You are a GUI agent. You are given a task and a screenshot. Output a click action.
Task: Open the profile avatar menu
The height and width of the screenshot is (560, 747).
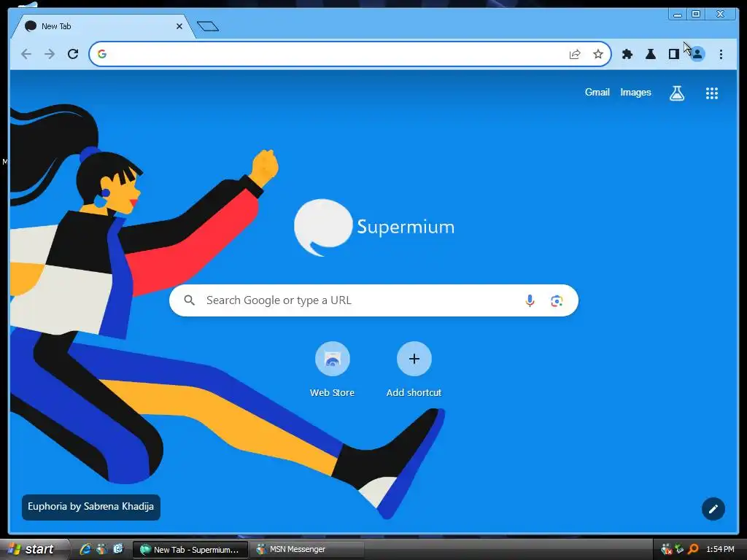point(697,54)
